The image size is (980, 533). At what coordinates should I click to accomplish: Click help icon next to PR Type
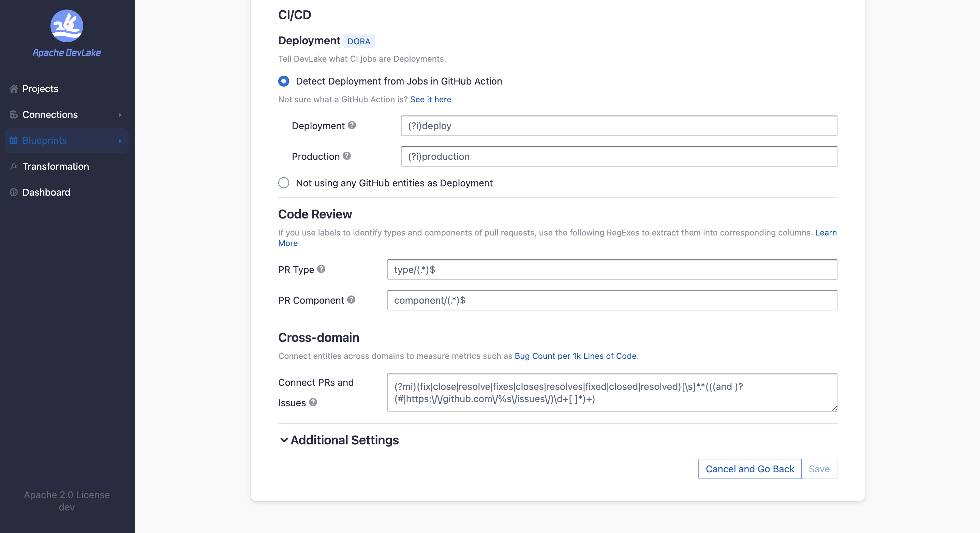pyautogui.click(x=321, y=269)
